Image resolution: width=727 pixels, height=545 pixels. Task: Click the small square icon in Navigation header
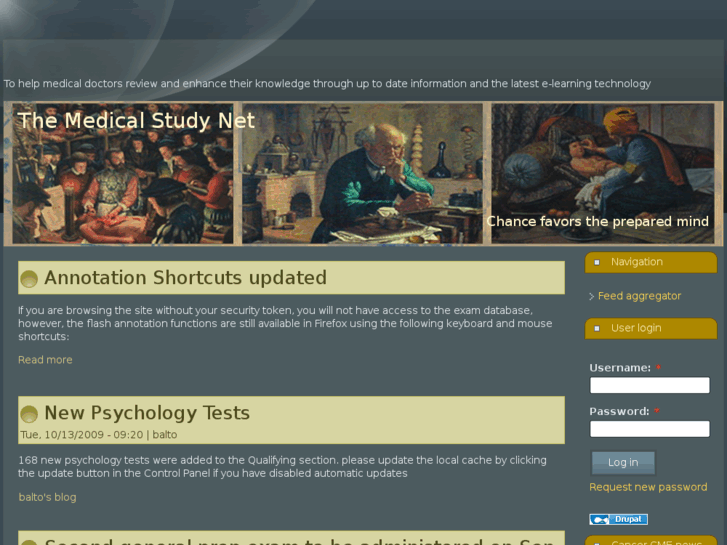click(597, 263)
